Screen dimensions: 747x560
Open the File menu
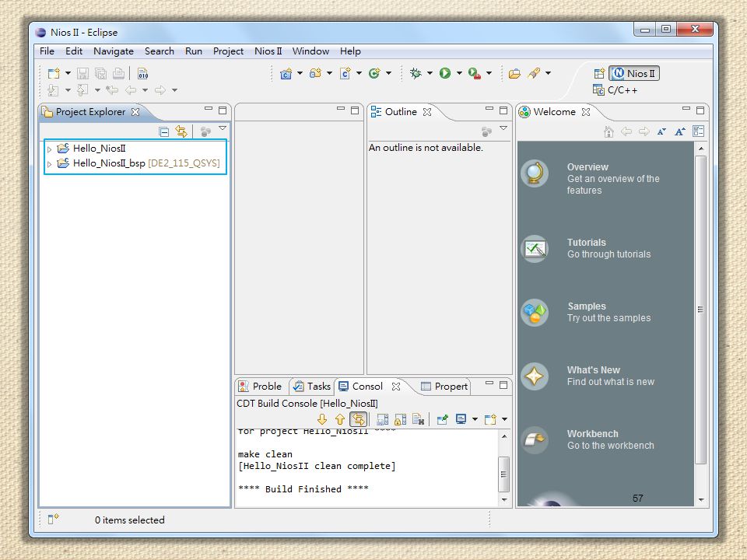point(47,51)
